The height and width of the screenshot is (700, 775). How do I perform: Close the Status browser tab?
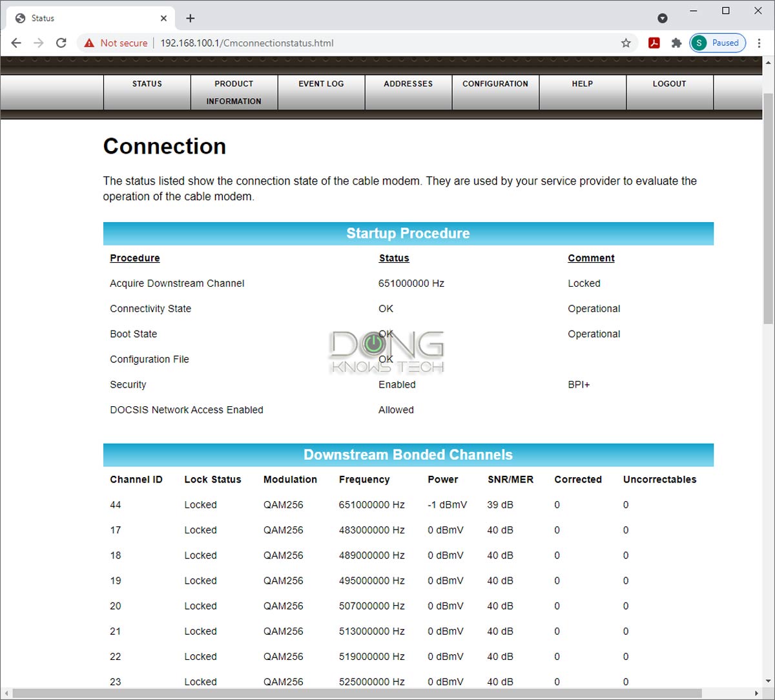pyautogui.click(x=164, y=18)
